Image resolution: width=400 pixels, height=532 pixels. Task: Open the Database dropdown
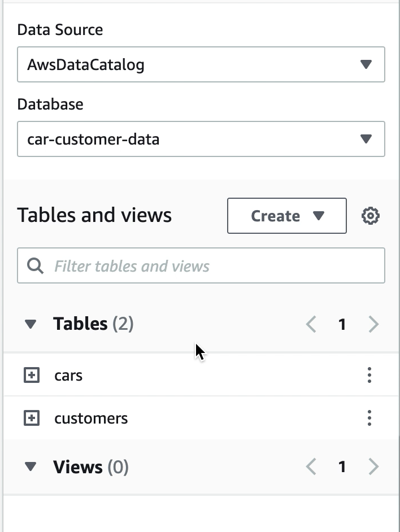201,139
